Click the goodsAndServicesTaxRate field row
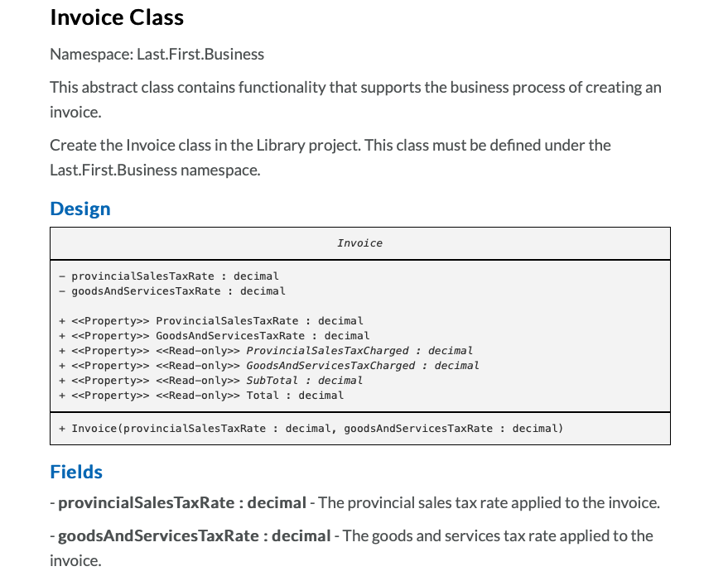Screen dimensions: 728x576 (177, 290)
